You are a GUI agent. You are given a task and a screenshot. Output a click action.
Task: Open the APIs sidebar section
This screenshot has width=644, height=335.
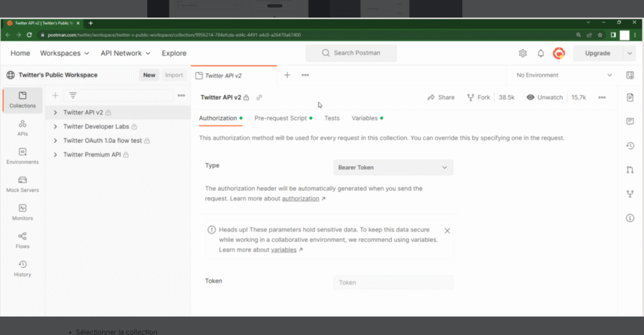23,128
